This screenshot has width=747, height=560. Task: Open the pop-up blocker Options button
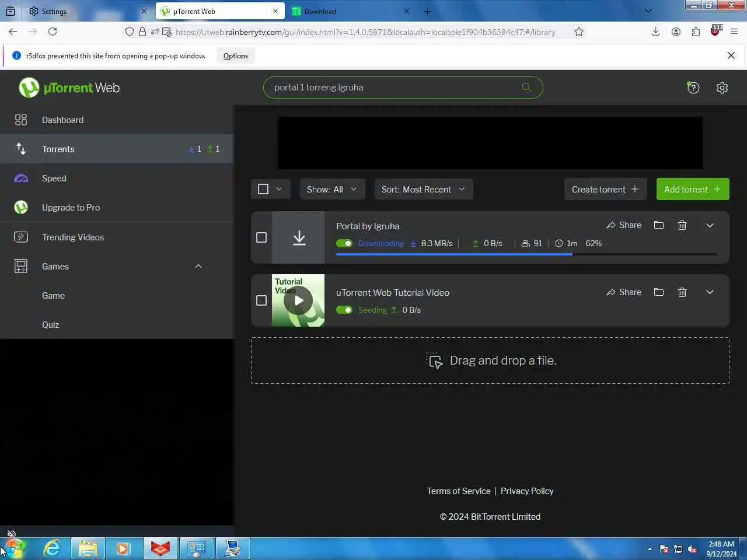(x=236, y=55)
